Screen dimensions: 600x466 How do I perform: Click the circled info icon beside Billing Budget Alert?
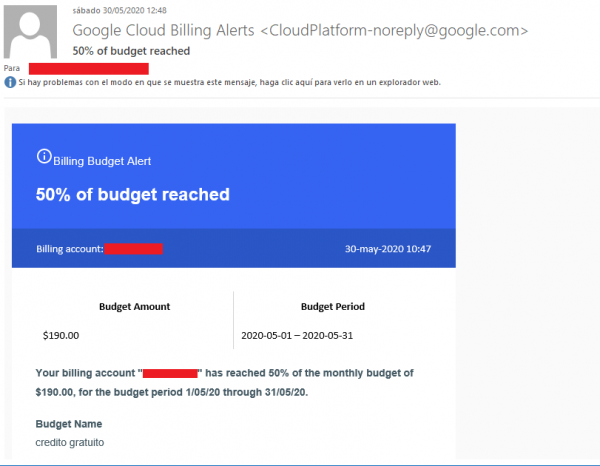click(44, 156)
